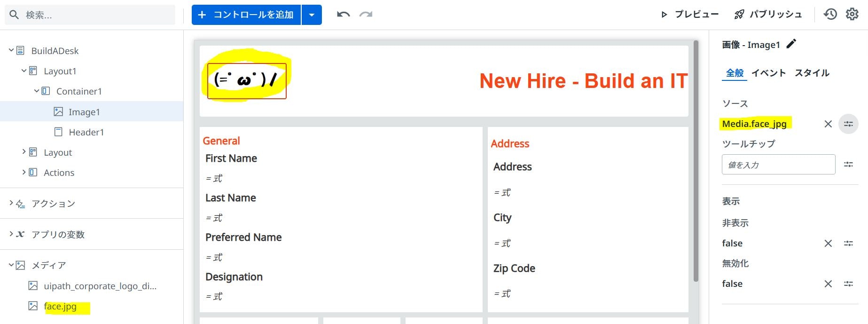The image size is (868, 324).
Task: Switch to the 全般 tab
Action: pyautogui.click(x=735, y=73)
